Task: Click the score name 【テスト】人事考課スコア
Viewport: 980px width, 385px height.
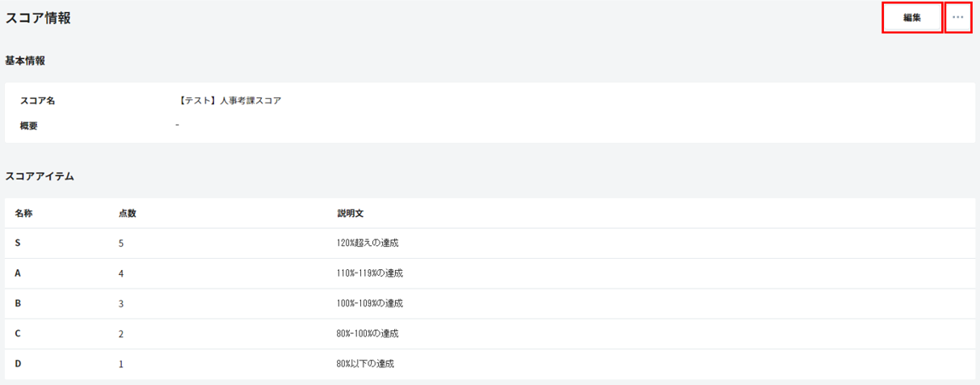Action: pyautogui.click(x=229, y=101)
